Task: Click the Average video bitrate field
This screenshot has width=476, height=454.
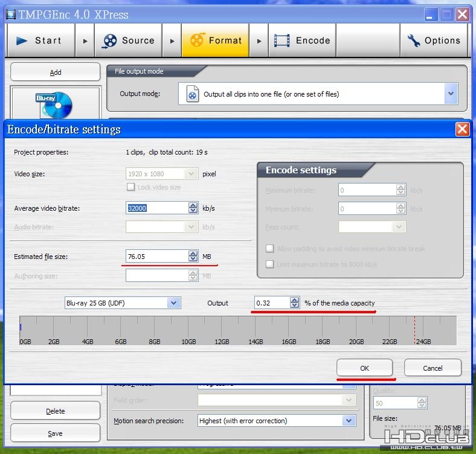Action: tap(157, 208)
